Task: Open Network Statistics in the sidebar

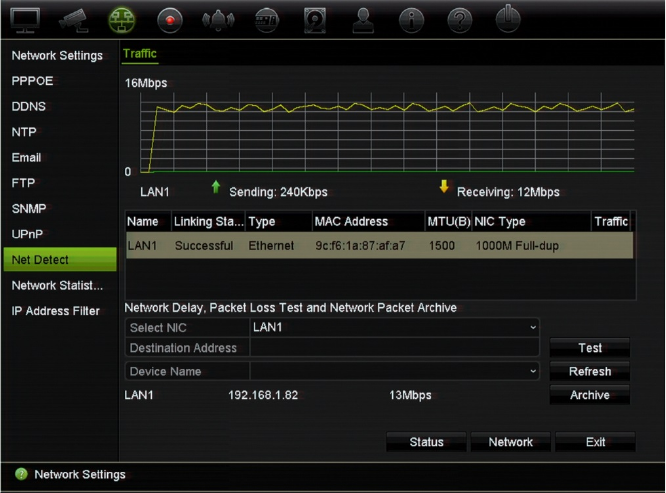Action: pos(57,285)
